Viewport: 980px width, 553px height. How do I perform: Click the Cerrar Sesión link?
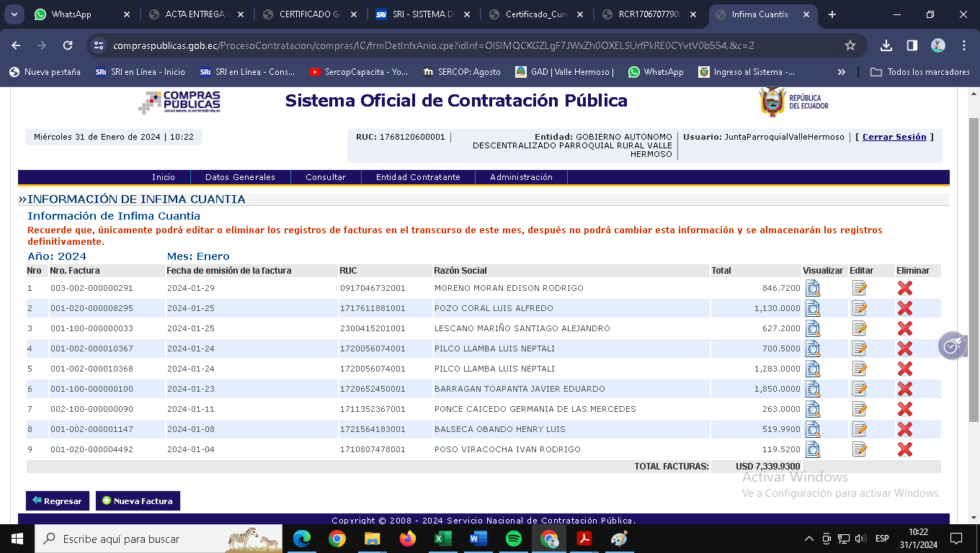coord(894,137)
